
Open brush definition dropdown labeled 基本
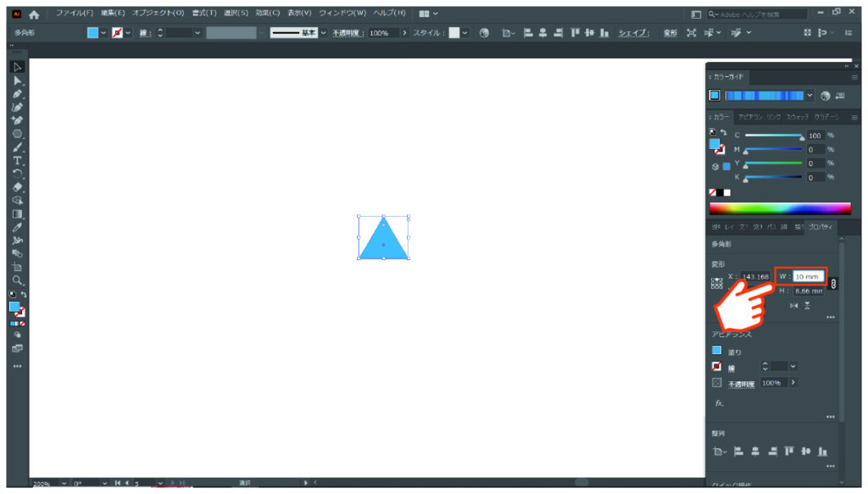(x=323, y=33)
